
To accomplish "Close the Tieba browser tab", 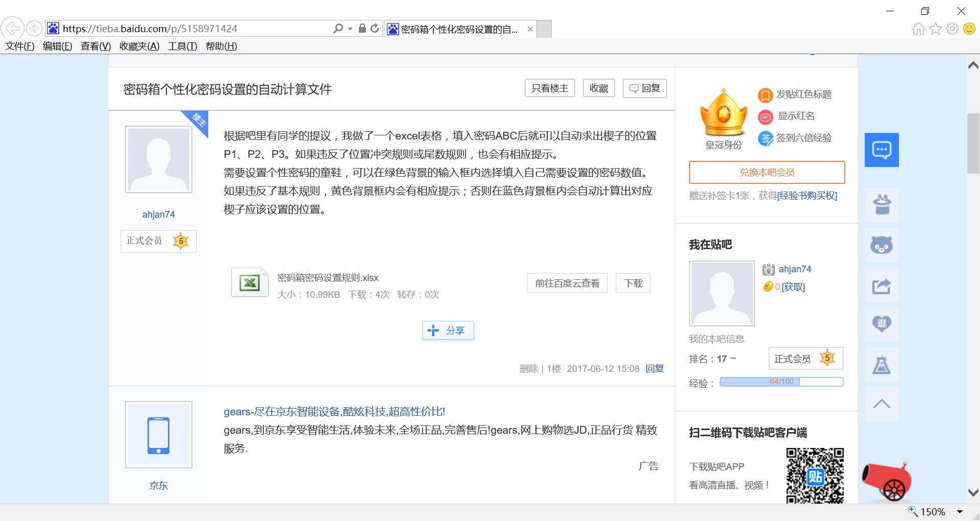I will 530,29.
